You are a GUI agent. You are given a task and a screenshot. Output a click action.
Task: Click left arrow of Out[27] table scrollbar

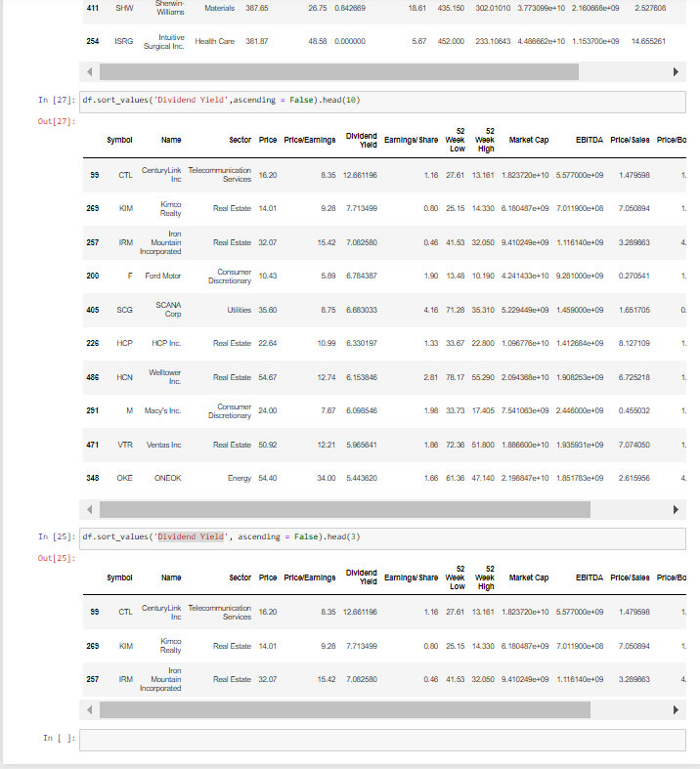89,509
